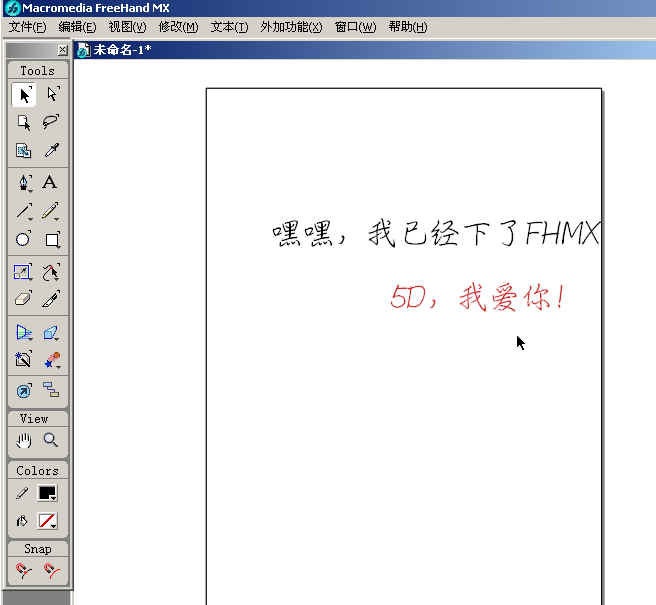Select the Pen tool
This screenshot has height=605, width=656.
pos(24,182)
